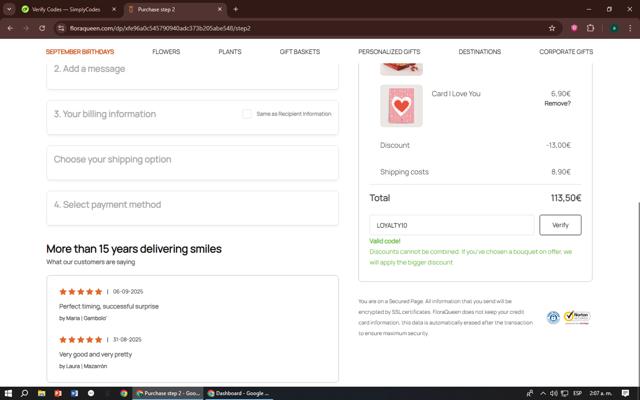
Task: Check 'Same as Recipient Information' box
Action: 247,114
